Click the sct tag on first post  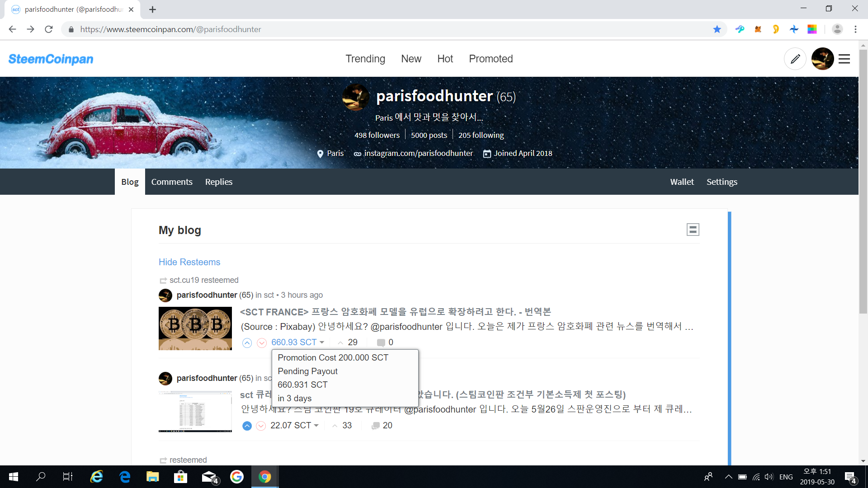pos(269,295)
